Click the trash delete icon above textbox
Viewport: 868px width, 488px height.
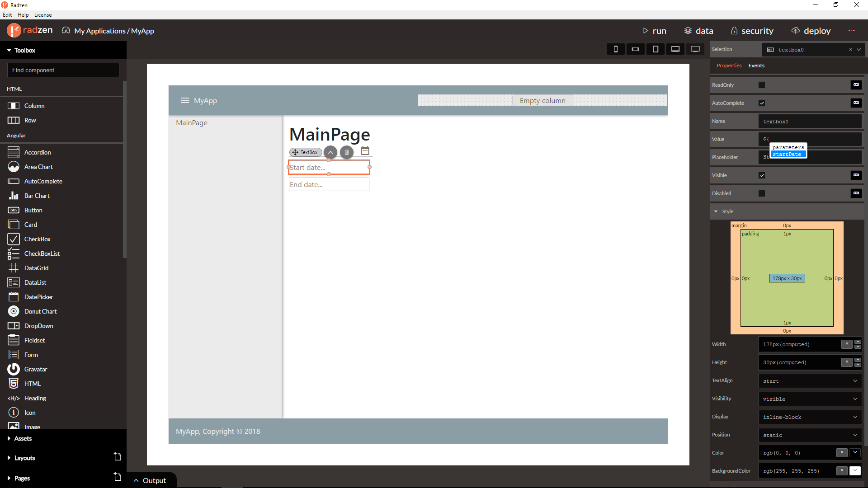tap(347, 152)
